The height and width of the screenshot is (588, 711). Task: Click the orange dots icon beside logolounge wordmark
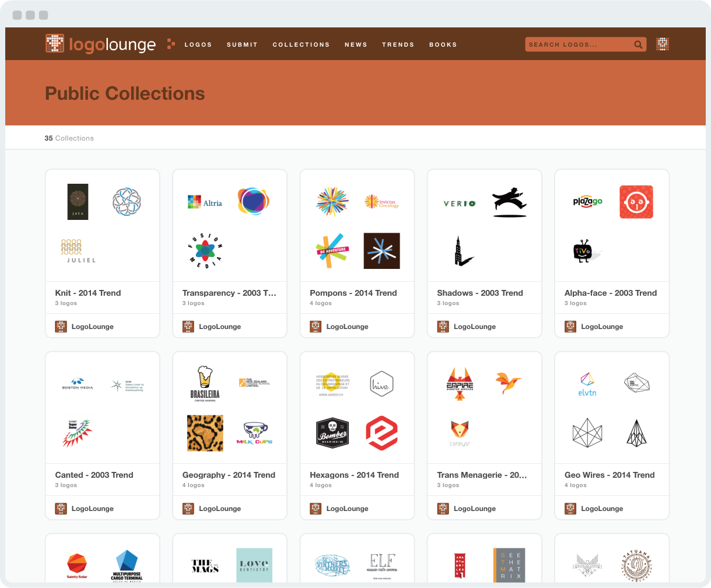coord(170,44)
